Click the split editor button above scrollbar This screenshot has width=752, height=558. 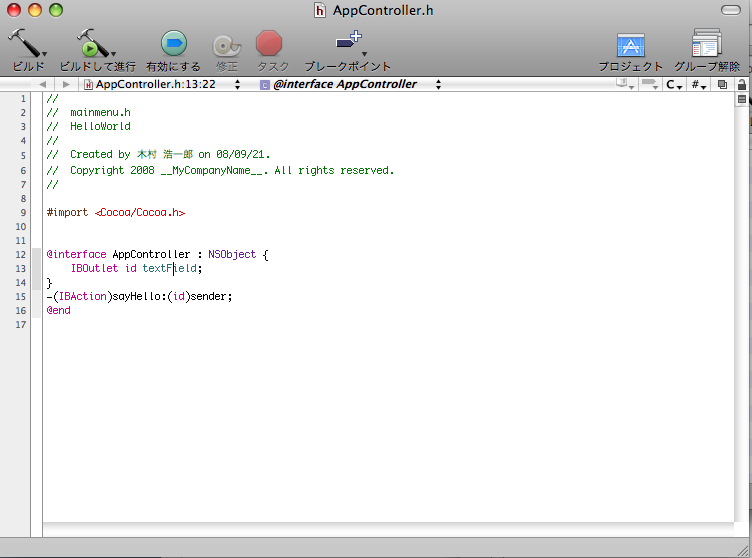741,99
